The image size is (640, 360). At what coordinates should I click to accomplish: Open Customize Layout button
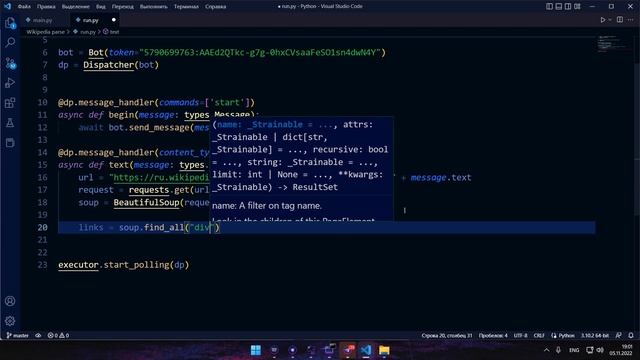[x=577, y=7]
